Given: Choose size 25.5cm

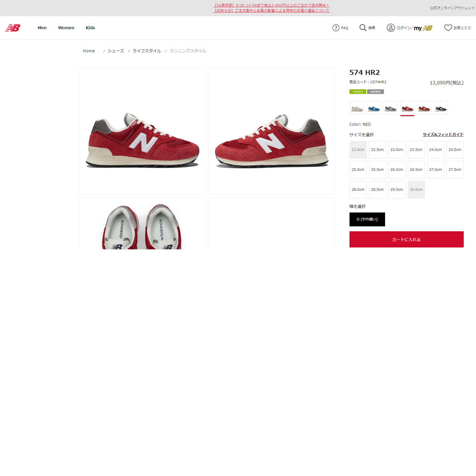Looking at the screenshot, I should [x=377, y=170].
